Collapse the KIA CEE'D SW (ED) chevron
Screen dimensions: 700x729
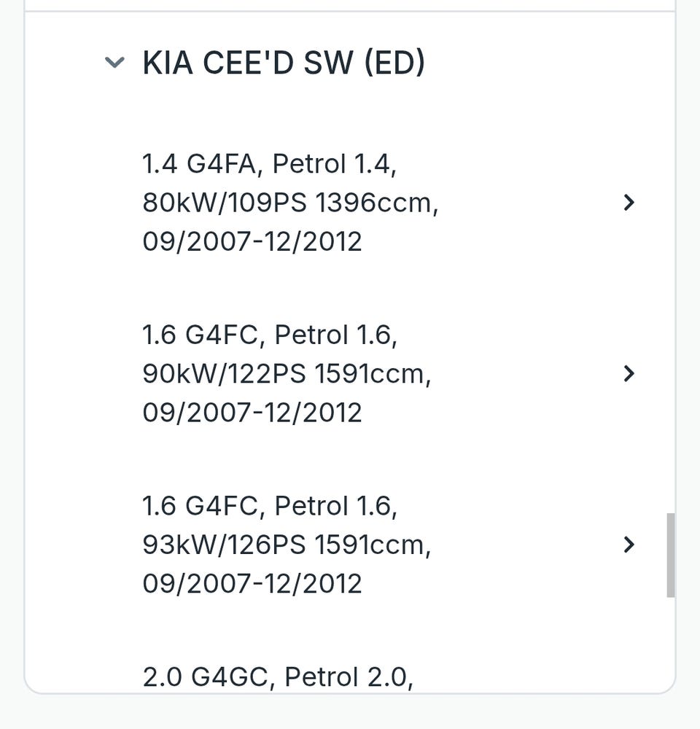114,63
